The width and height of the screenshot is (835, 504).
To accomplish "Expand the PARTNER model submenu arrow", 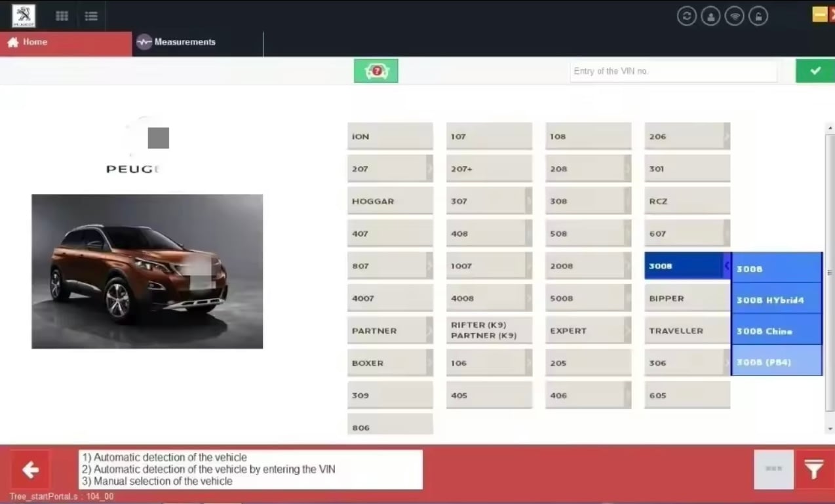I will (430, 330).
